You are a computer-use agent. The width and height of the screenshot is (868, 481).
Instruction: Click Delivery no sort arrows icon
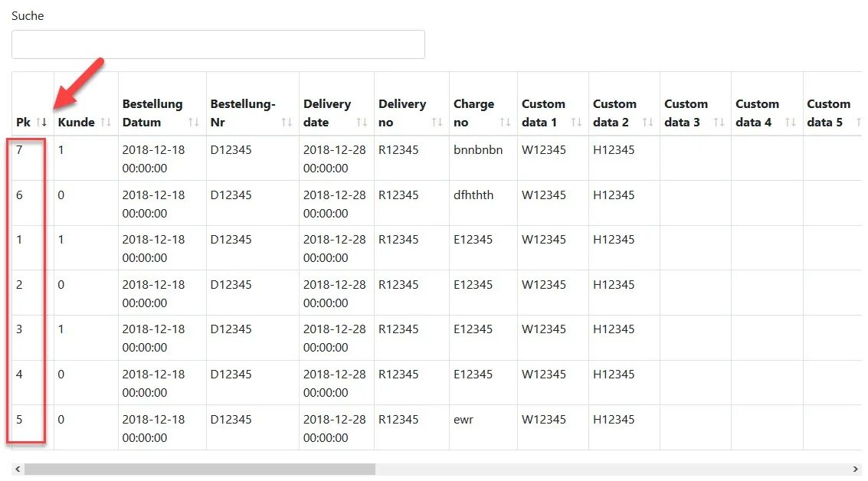point(437,123)
